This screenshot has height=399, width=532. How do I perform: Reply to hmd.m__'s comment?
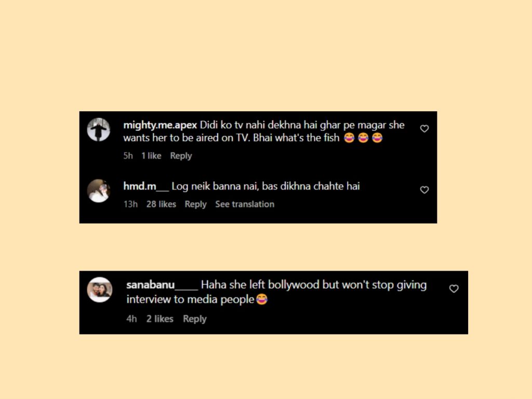(x=195, y=204)
